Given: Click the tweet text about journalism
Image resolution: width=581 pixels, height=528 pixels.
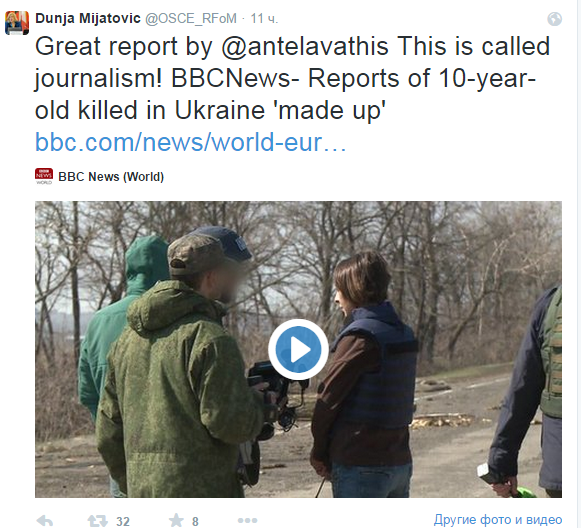Looking at the screenshot, I should coord(292,78).
